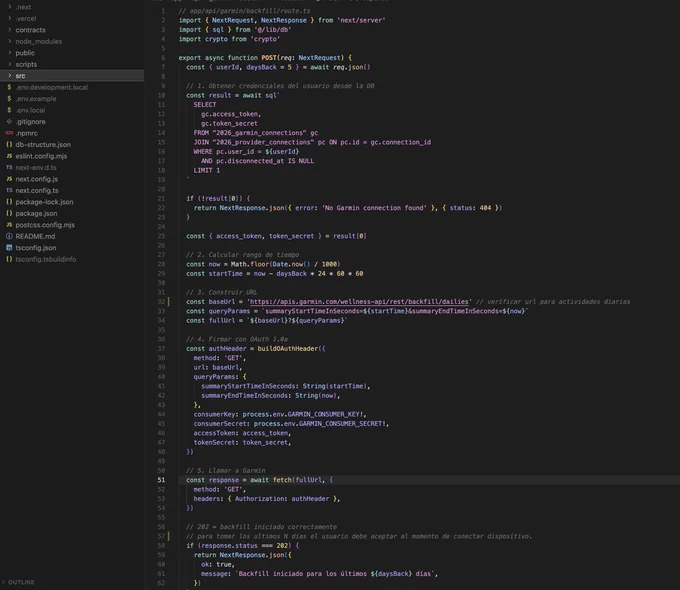Image resolution: width=680 pixels, height=590 pixels.
Task: Open postcss.config.mjs file
Action: 45,225
